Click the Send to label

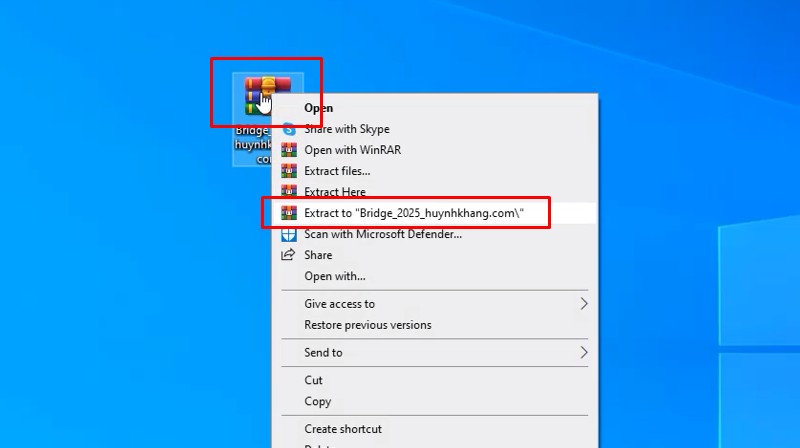pyautogui.click(x=324, y=353)
